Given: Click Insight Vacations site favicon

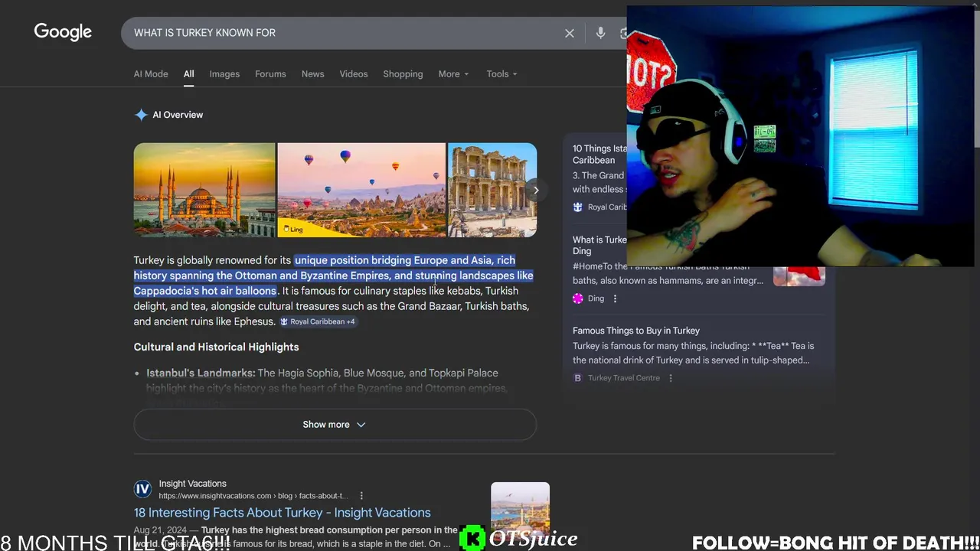Looking at the screenshot, I should (x=142, y=490).
